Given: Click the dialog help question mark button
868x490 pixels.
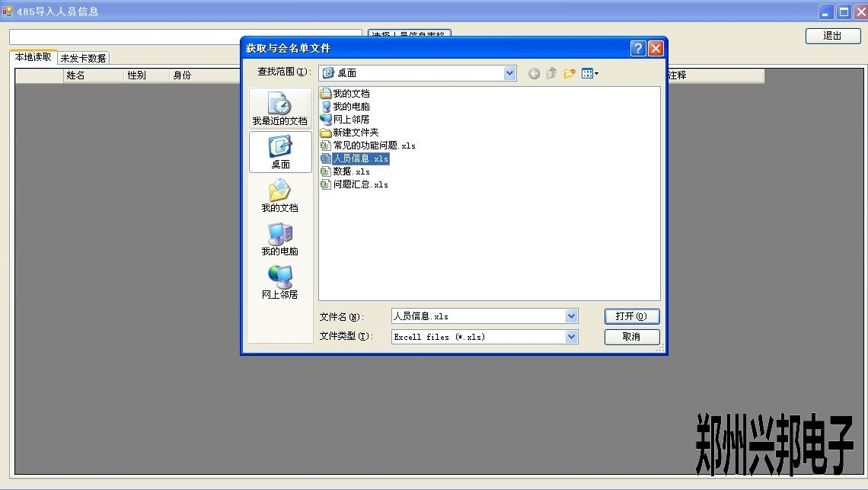Looking at the screenshot, I should [x=639, y=48].
